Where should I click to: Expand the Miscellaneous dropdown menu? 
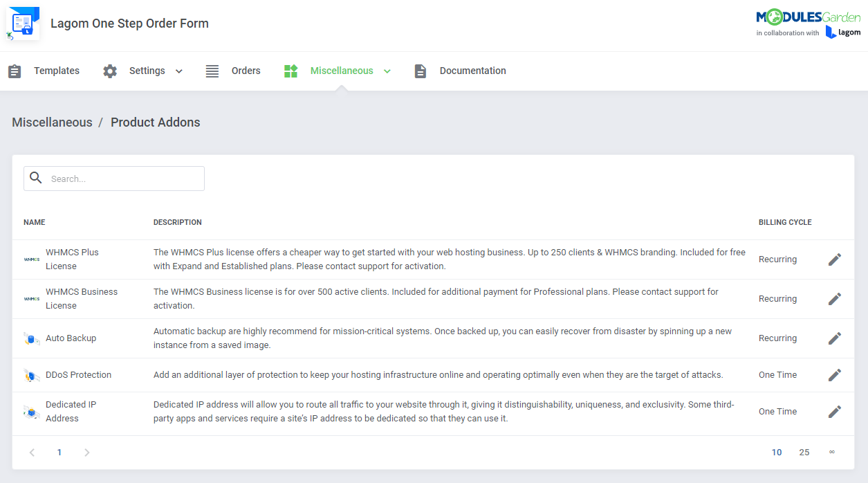387,71
